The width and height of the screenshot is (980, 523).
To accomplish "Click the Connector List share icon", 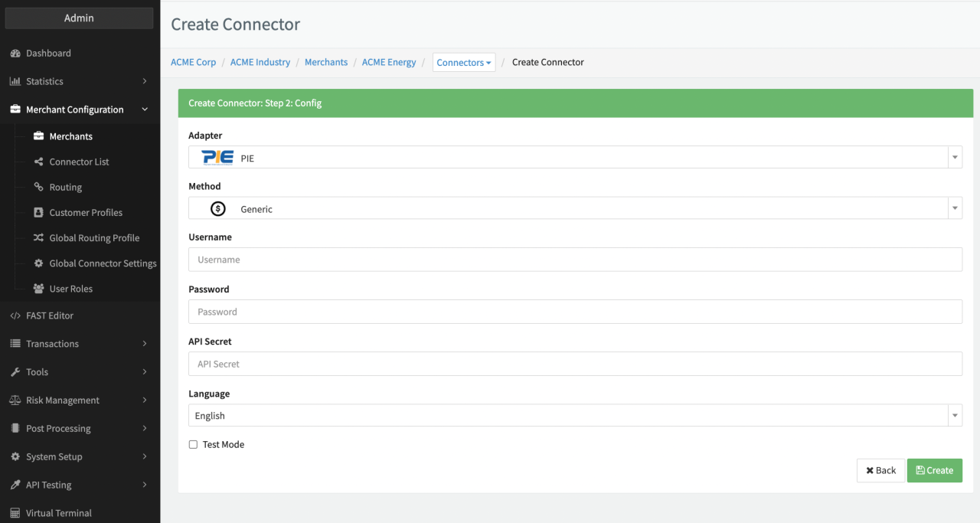I will coord(39,162).
